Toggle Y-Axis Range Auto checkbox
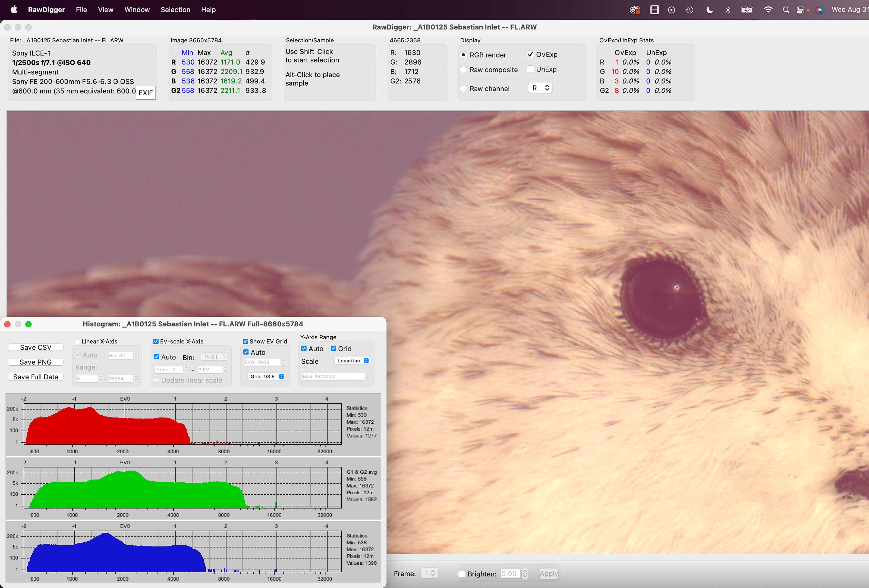Image resolution: width=869 pixels, height=588 pixels. pyautogui.click(x=304, y=348)
